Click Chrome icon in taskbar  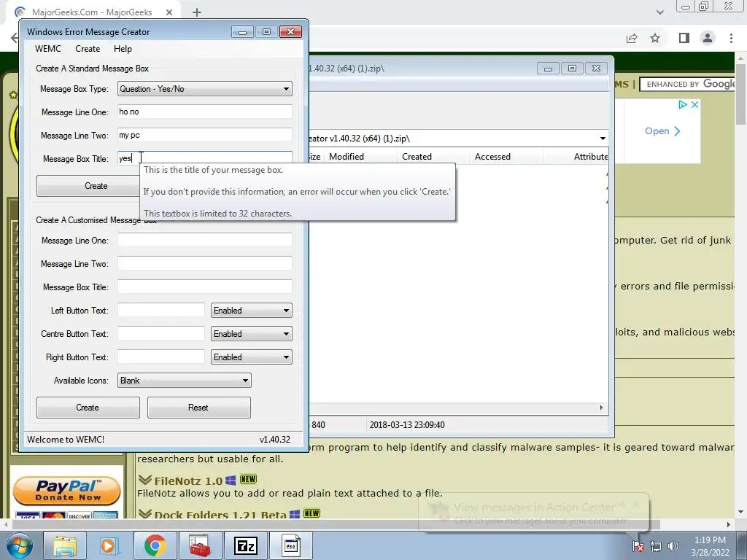point(155,545)
